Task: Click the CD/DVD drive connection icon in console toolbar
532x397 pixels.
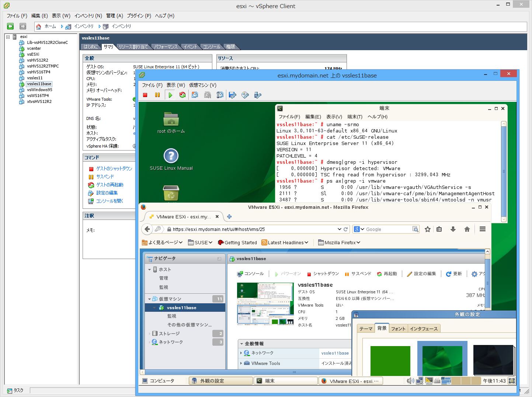Action: (245, 95)
